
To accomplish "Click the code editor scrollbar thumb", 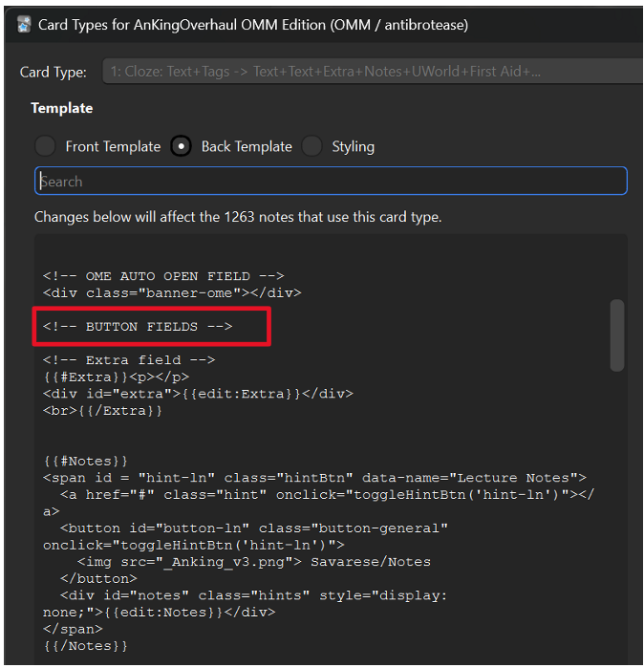I will tap(616, 335).
